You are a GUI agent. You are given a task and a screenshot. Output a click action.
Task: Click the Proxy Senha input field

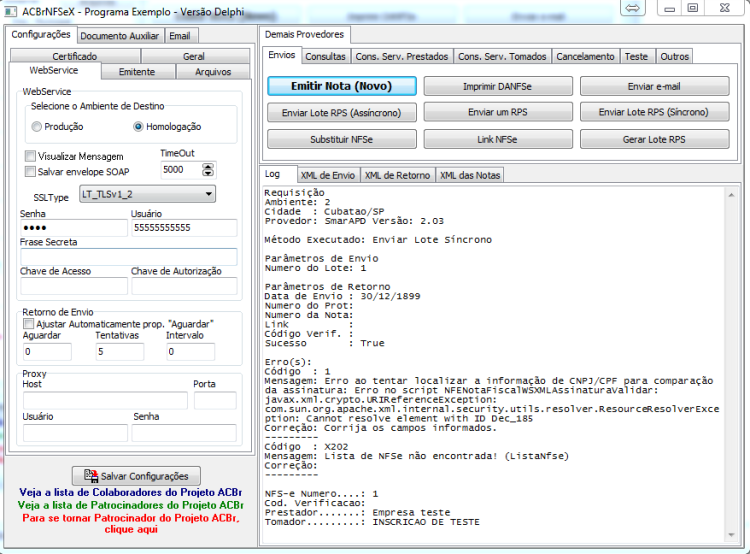point(184,432)
